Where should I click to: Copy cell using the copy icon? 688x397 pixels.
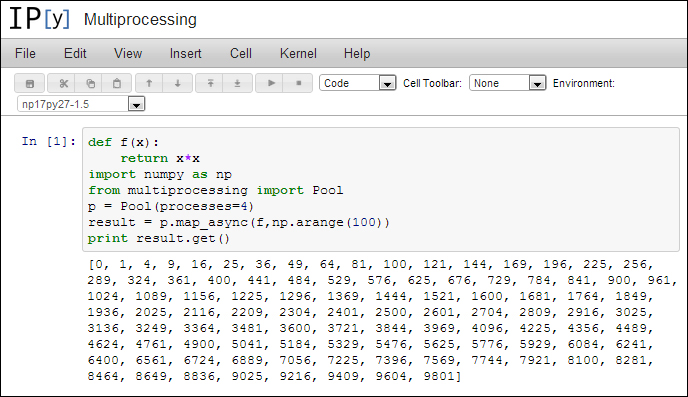(x=90, y=83)
